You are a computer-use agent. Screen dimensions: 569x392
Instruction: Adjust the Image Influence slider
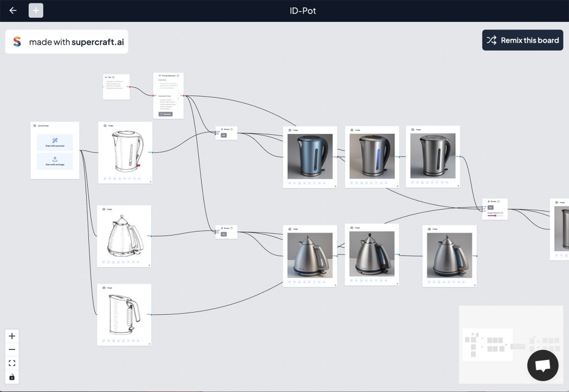coord(495,215)
